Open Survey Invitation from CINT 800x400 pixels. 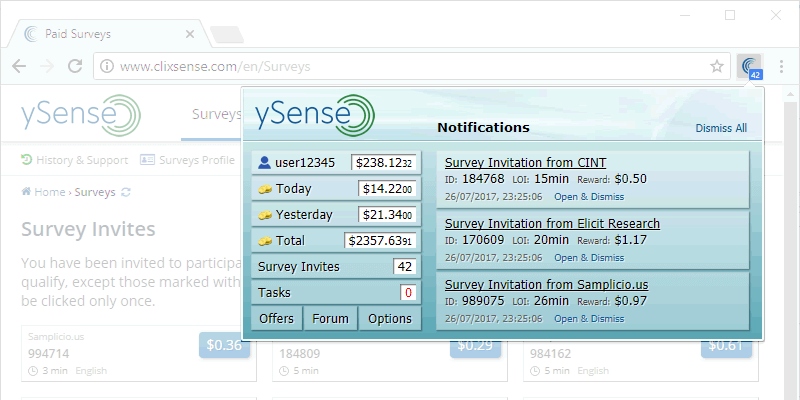526,163
